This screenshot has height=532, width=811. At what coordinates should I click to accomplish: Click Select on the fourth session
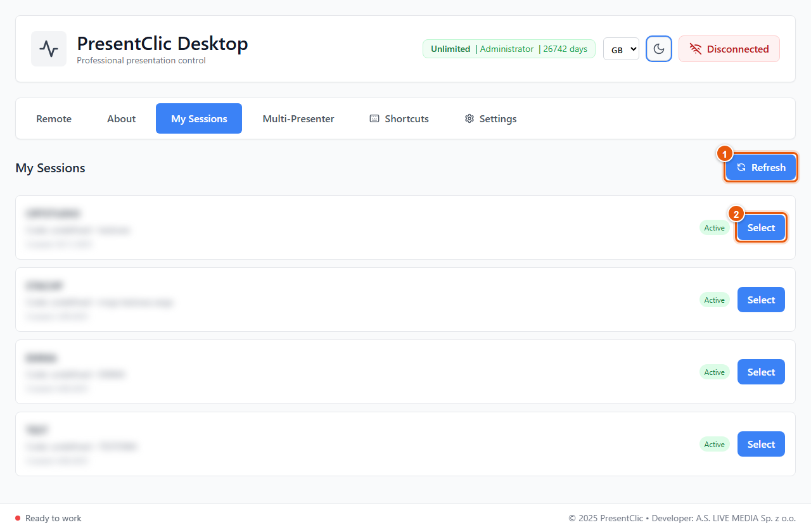(761, 445)
